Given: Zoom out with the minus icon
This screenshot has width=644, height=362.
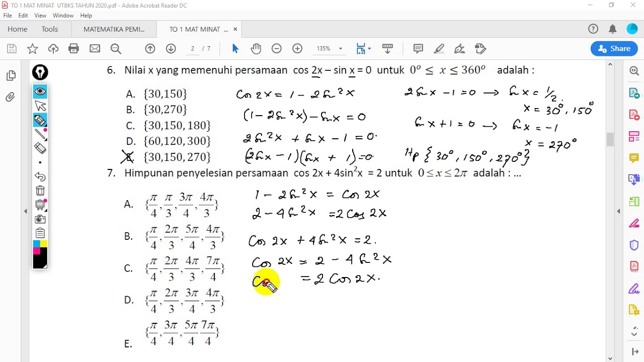Looking at the screenshot, I should click(276, 49).
